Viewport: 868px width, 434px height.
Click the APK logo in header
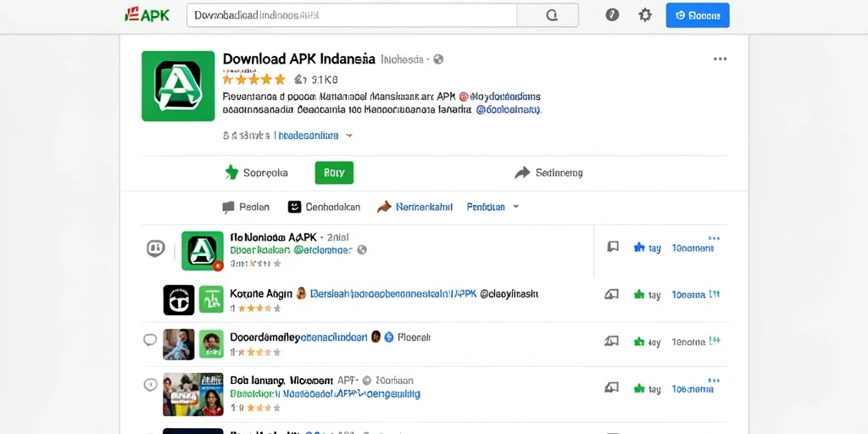(147, 15)
